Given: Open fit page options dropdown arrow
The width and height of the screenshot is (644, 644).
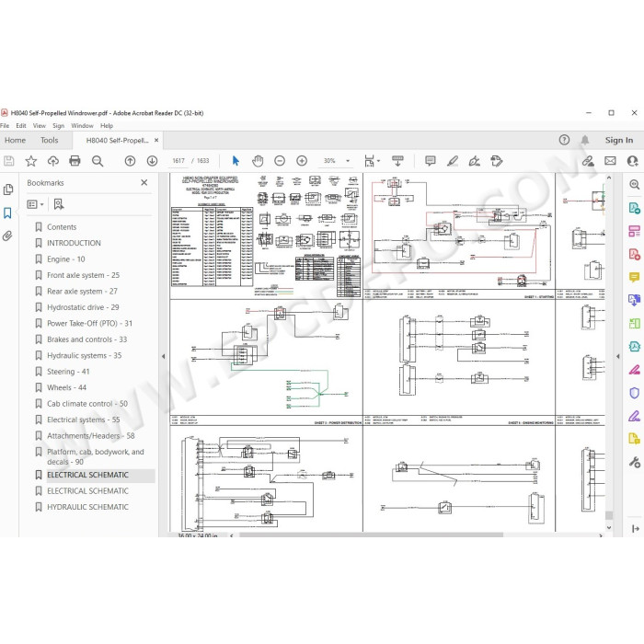Looking at the screenshot, I should click(x=378, y=161).
